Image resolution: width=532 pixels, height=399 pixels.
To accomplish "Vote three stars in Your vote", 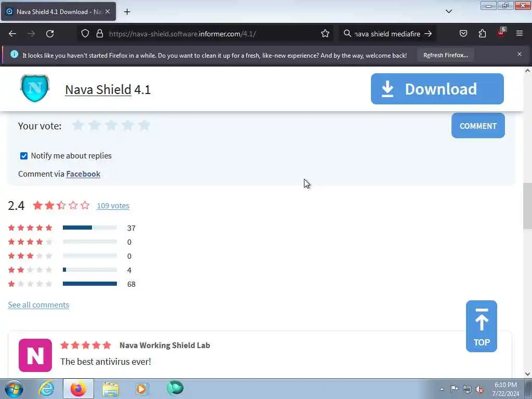I will pos(111,125).
